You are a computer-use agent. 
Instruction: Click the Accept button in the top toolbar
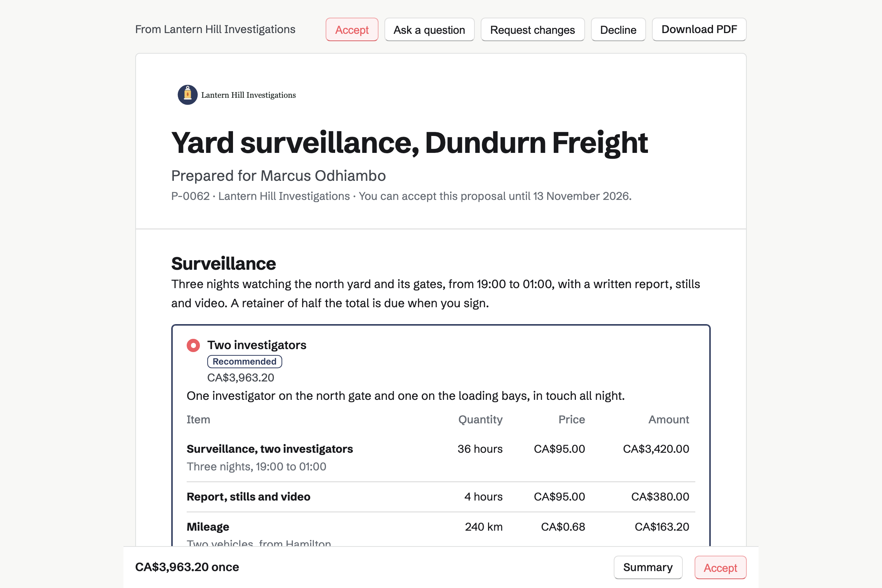coord(352,30)
